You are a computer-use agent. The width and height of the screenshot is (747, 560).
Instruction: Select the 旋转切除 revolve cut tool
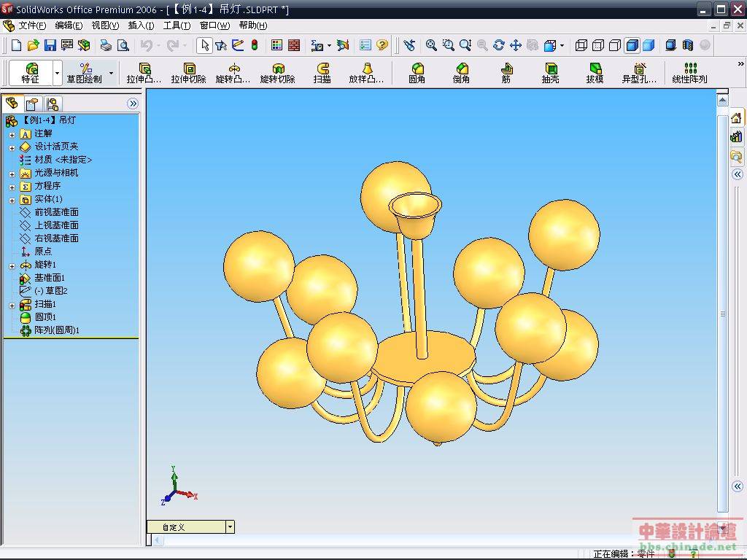point(277,73)
